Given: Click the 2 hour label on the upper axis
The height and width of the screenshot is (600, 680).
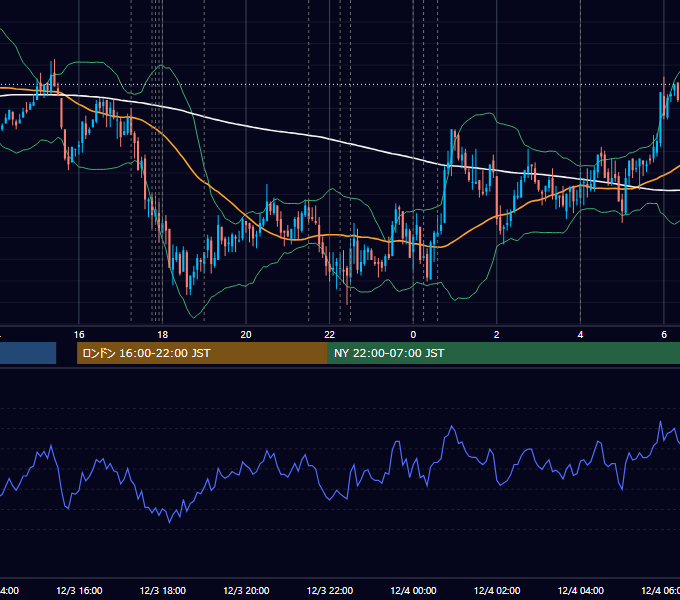Looking at the screenshot, I should click(497, 335).
